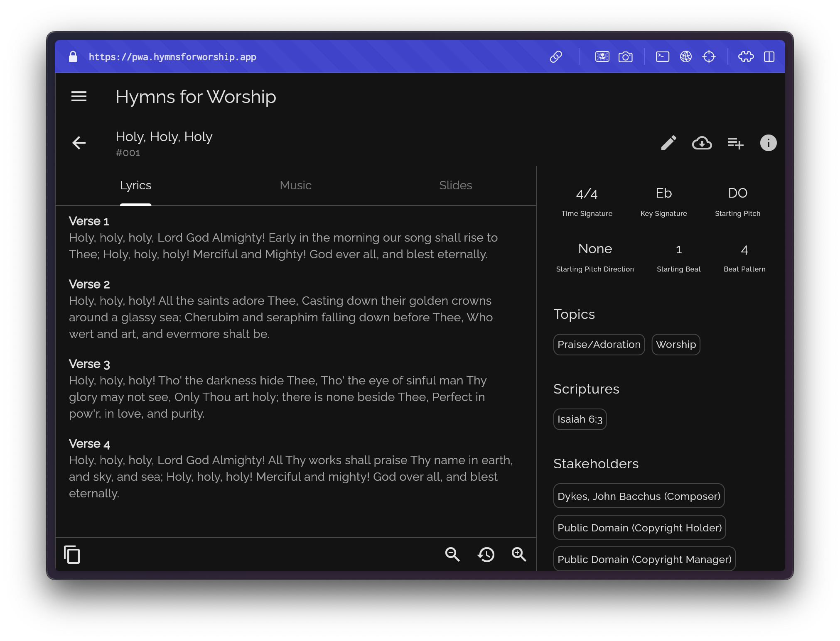Click the Eb Key Signature value
Viewport: 840px width, 641px height.
[x=663, y=193]
